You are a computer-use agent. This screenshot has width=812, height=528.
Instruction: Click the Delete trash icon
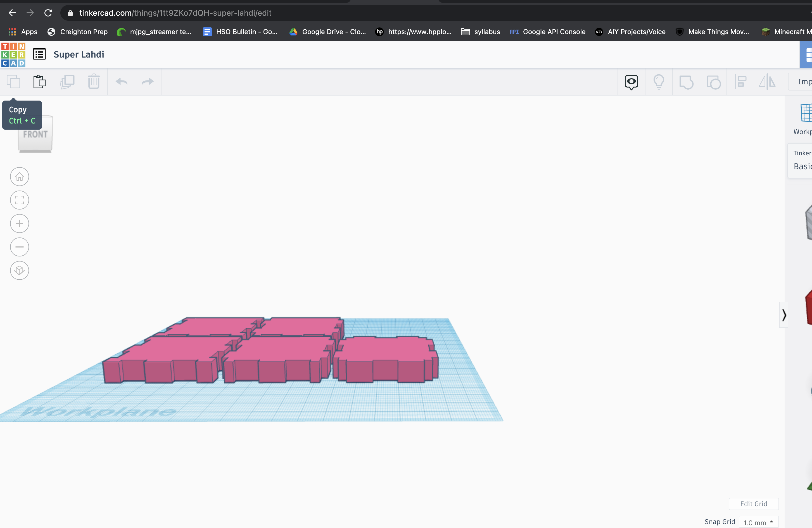tap(94, 82)
